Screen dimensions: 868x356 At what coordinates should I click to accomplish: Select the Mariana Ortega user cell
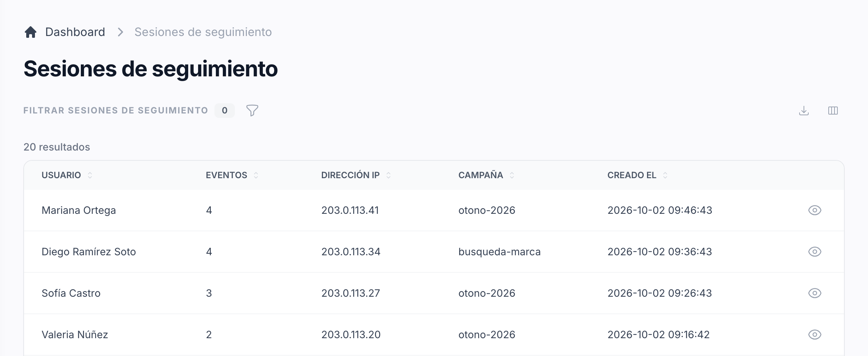pos(79,210)
